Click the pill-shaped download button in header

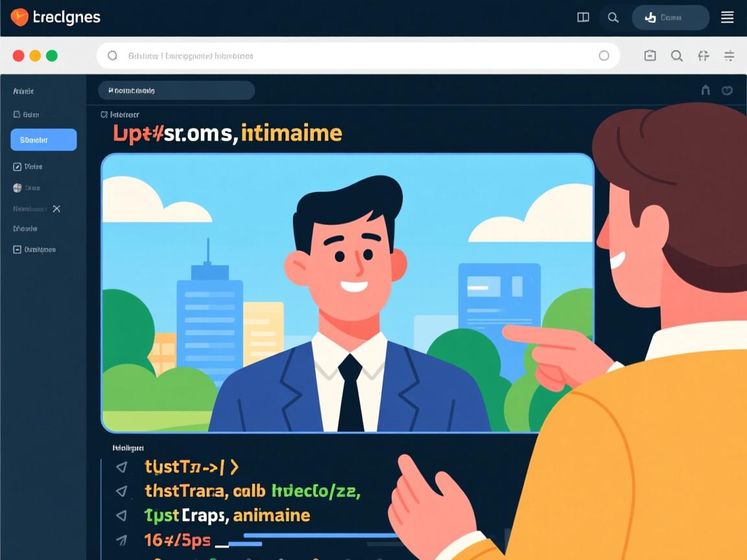point(670,18)
